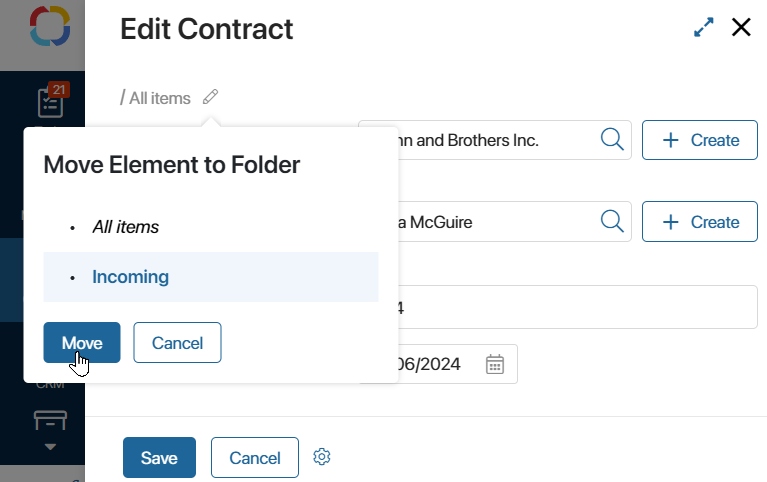767x482 pixels.
Task: Cancel editing the contract
Action: click(254, 458)
